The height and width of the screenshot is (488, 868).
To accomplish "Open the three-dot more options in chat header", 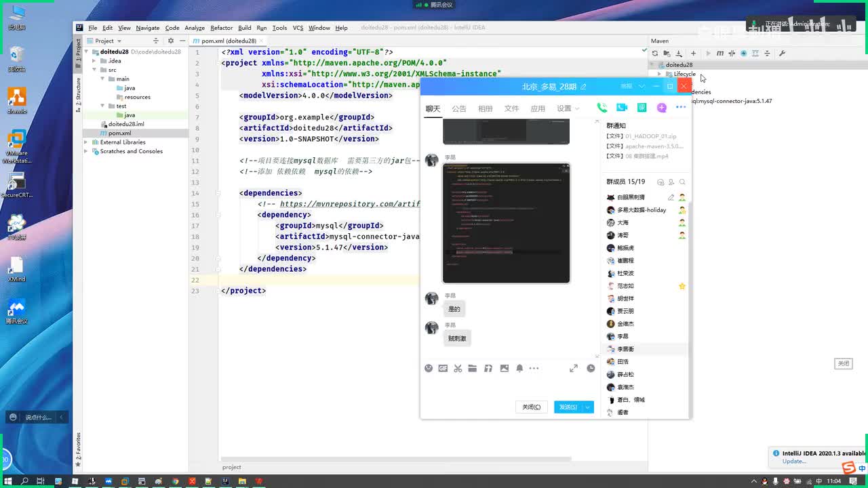I will point(681,108).
